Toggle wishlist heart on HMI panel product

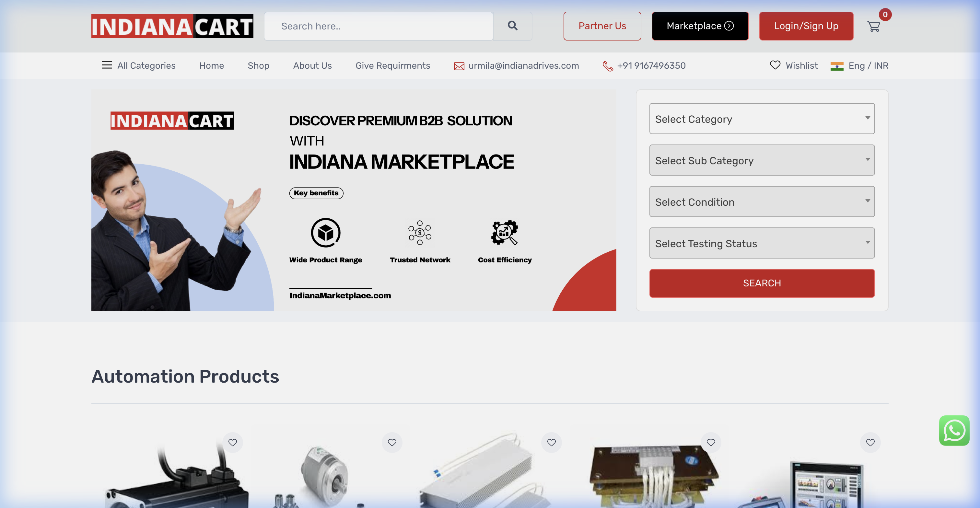tap(870, 442)
